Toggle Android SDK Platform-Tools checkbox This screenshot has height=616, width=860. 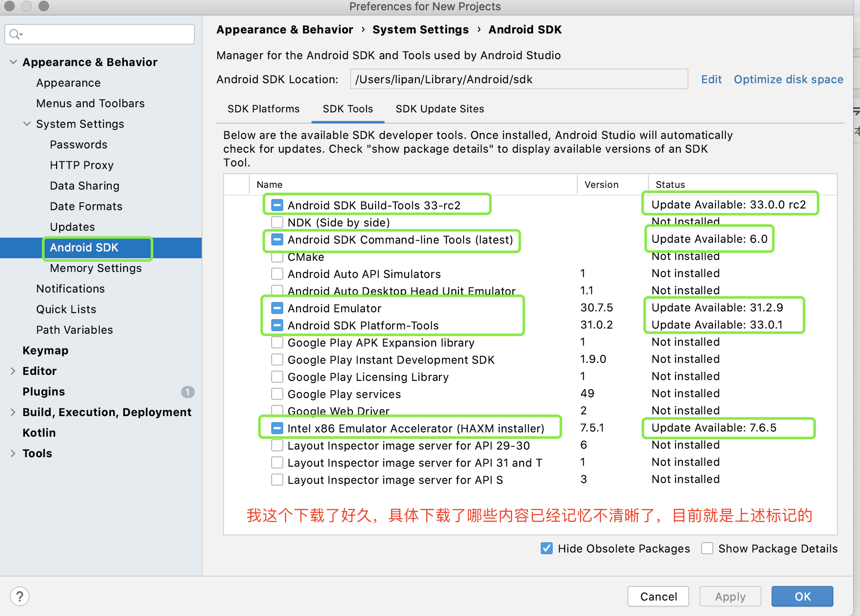[277, 325]
